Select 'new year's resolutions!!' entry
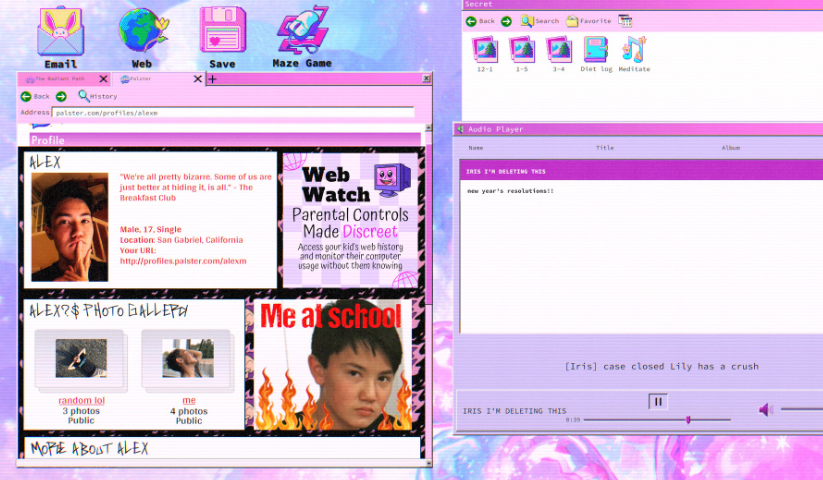 point(510,191)
